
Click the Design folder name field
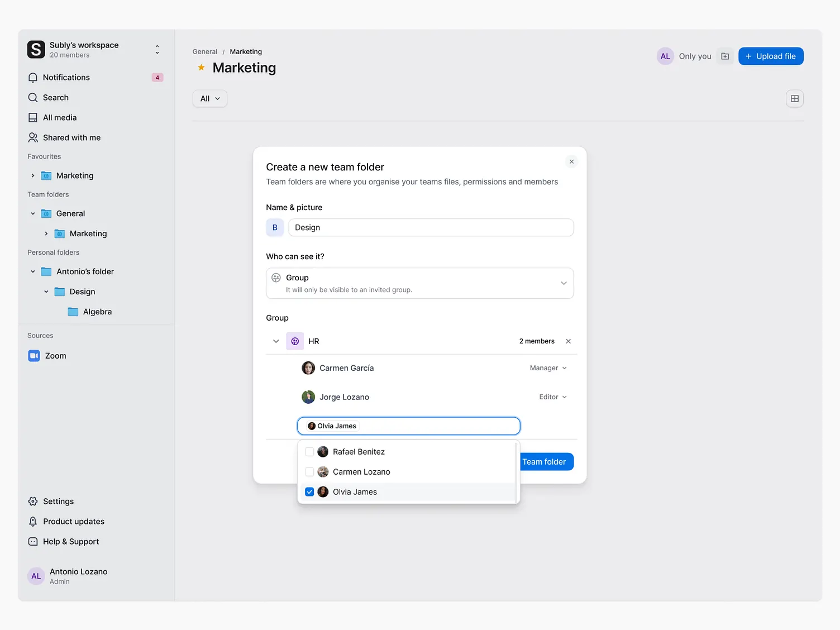click(x=430, y=227)
